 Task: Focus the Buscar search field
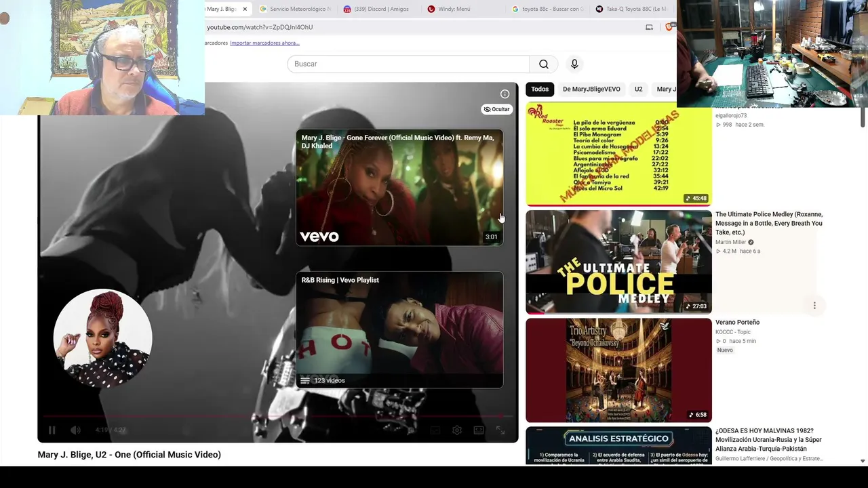pyautogui.click(x=408, y=64)
